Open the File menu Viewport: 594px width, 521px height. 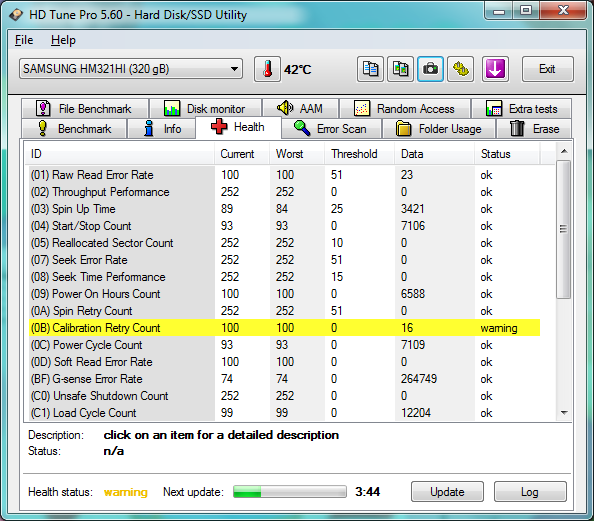coord(24,40)
